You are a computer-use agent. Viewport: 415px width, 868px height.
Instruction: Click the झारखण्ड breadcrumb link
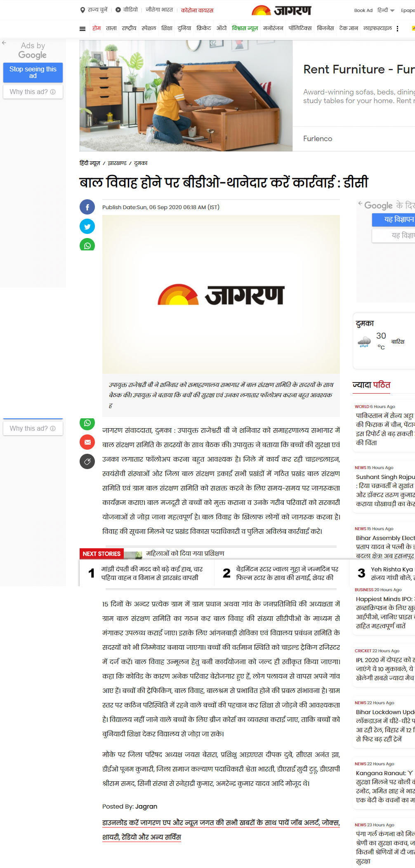[117, 163]
